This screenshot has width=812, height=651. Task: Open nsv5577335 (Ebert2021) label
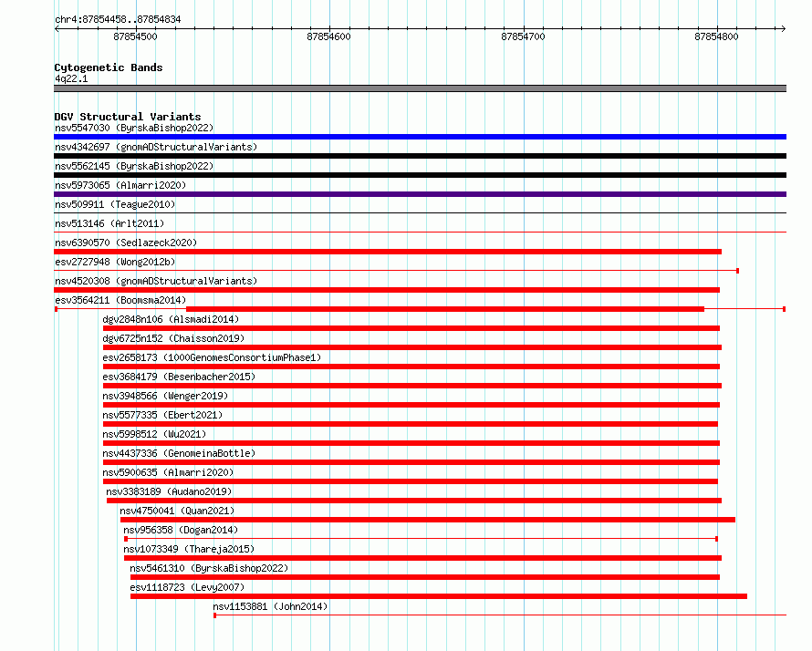162,415
